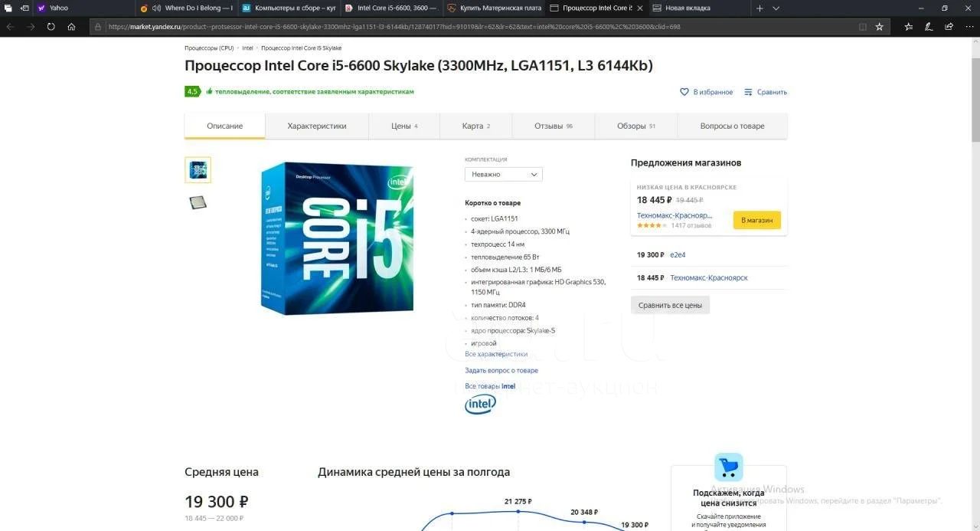Add product to favorites heart icon
This screenshot has width=980, height=531.
(684, 92)
